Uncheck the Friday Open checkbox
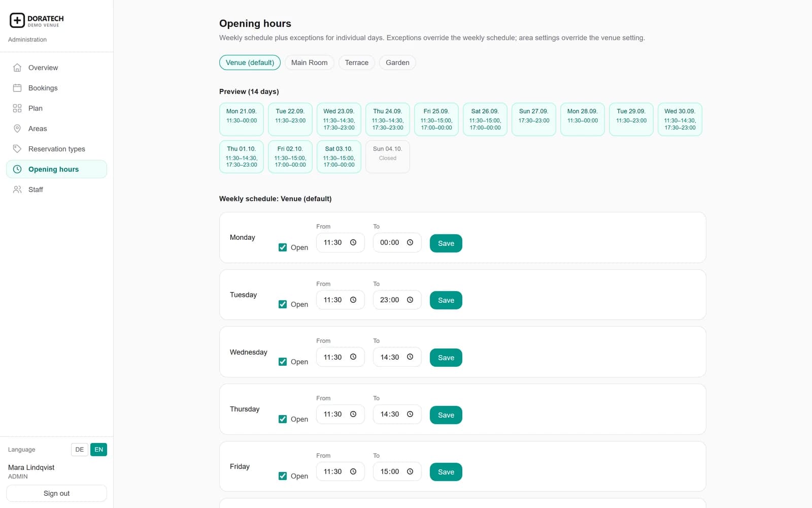Image resolution: width=812 pixels, height=508 pixels. pyautogui.click(x=283, y=476)
